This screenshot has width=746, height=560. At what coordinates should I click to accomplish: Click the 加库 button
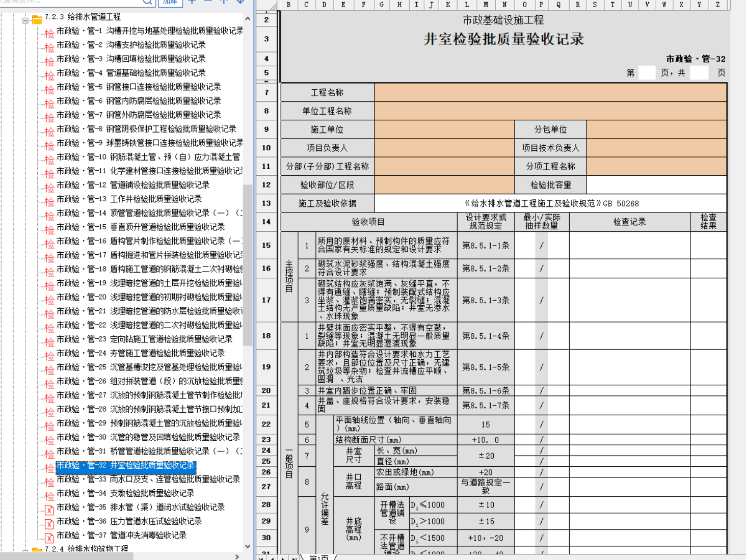(x=170, y=3)
